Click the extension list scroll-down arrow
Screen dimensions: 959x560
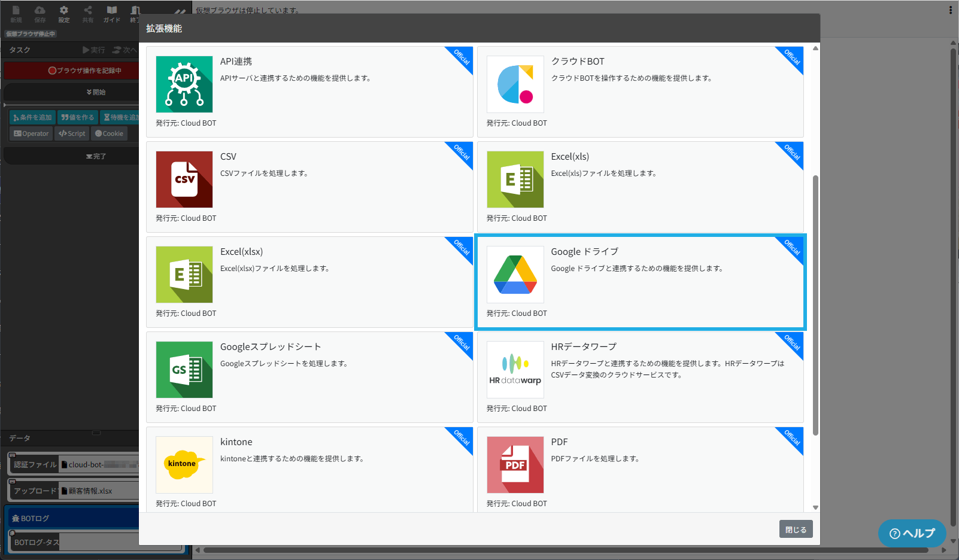click(x=815, y=507)
